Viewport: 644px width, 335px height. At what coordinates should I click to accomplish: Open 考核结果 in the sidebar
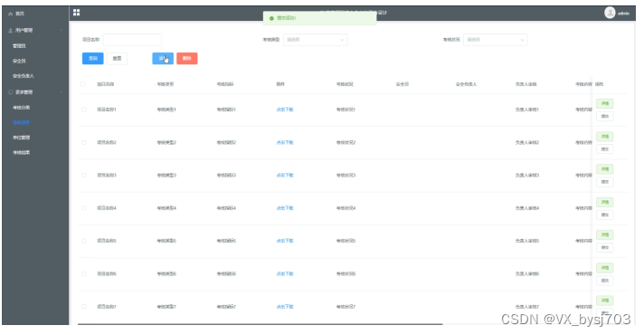(22, 152)
